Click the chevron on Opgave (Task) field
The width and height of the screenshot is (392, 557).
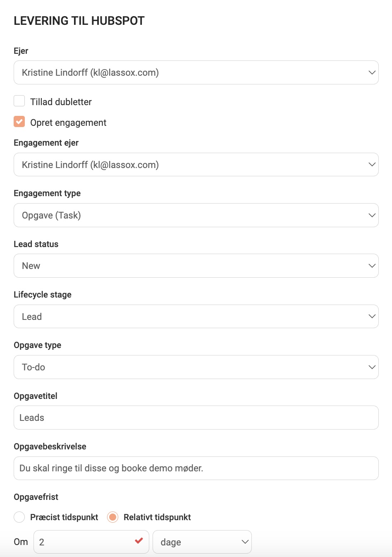[x=372, y=215]
